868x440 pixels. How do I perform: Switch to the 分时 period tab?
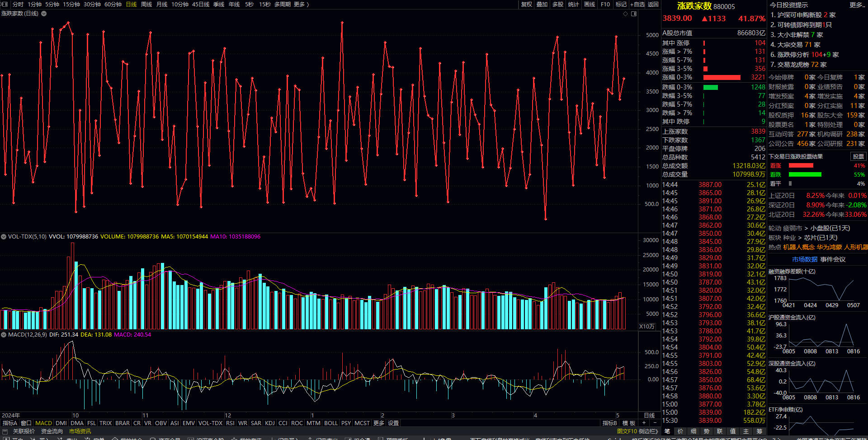coord(18,4)
